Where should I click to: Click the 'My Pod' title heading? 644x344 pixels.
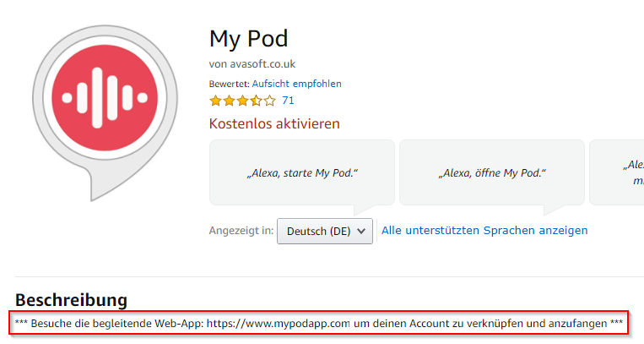[x=248, y=39]
